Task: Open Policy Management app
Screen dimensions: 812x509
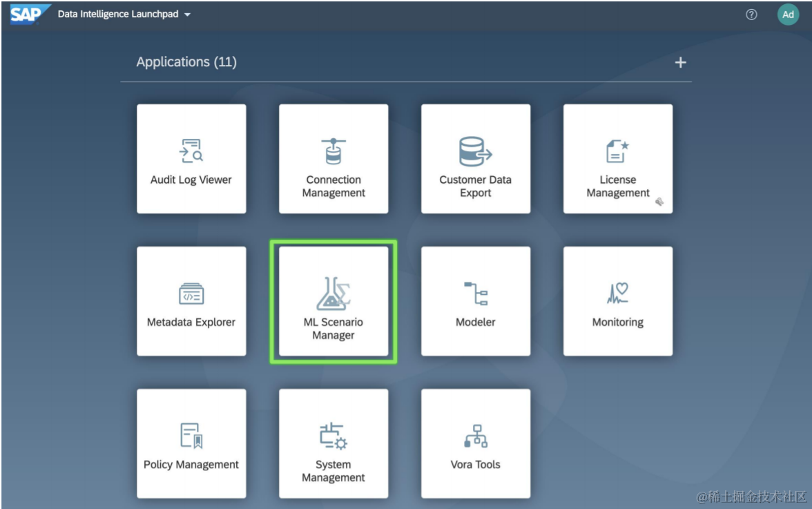Action: 191,443
